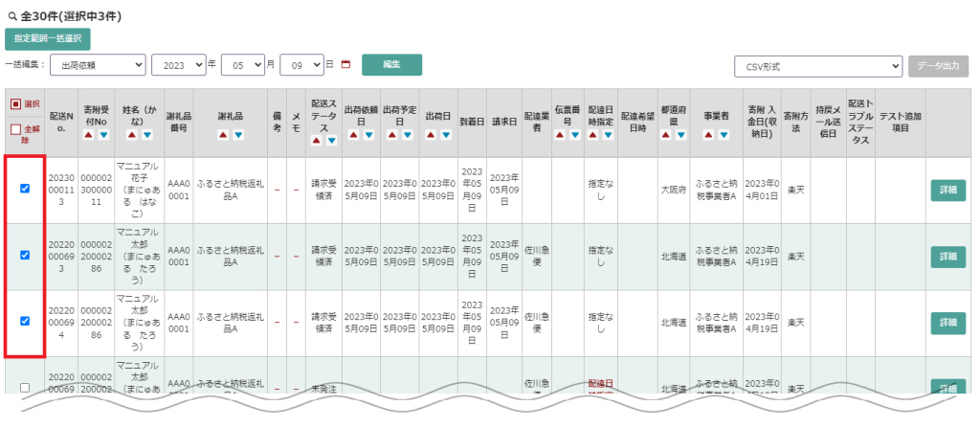Sort 事業者 column ascending
This screenshot has width=980, height=428.
pyautogui.click(x=709, y=136)
